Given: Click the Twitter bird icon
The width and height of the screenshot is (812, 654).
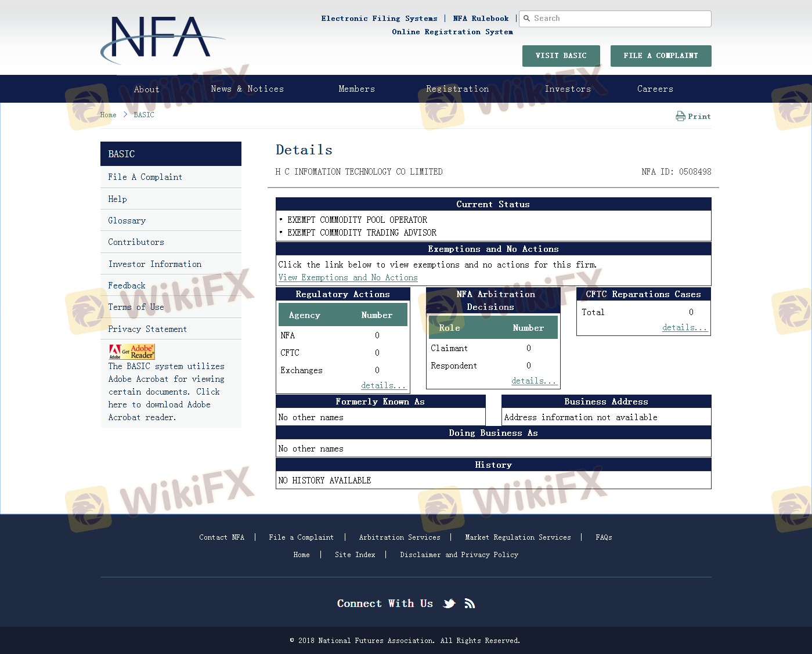Looking at the screenshot, I should pyautogui.click(x=449, y=604).
